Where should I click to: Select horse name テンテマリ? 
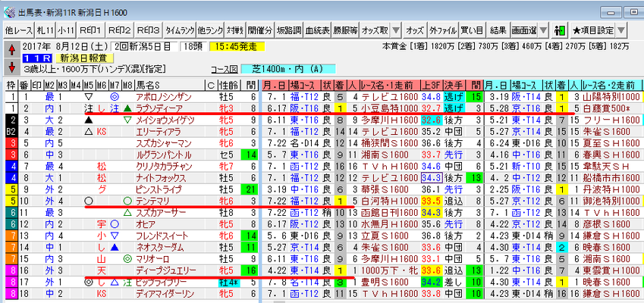pos(152,201)
